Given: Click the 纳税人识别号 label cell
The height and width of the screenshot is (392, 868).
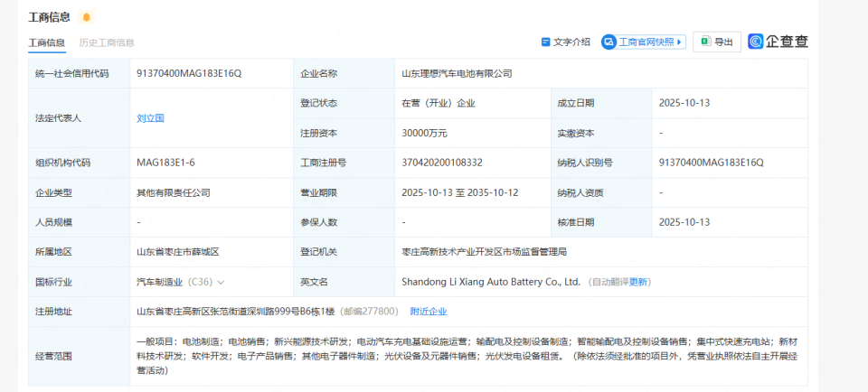Looking at the screenshot, I should point(602,163).
